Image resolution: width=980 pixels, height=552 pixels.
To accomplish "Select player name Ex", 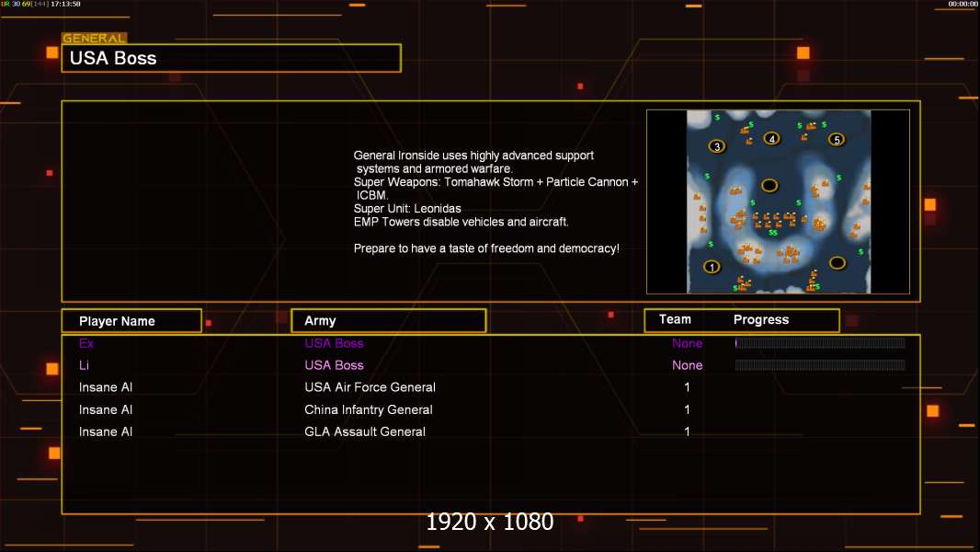I will [x=86, y=343].
